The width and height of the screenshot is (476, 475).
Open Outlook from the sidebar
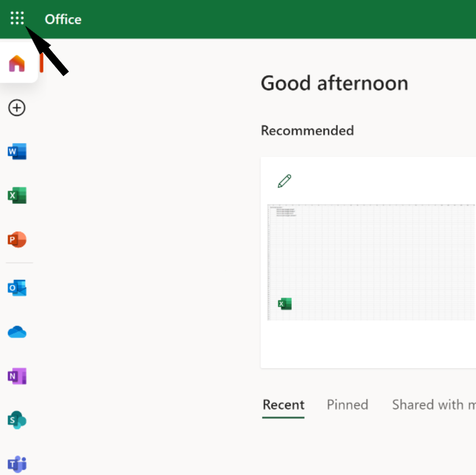17,288
